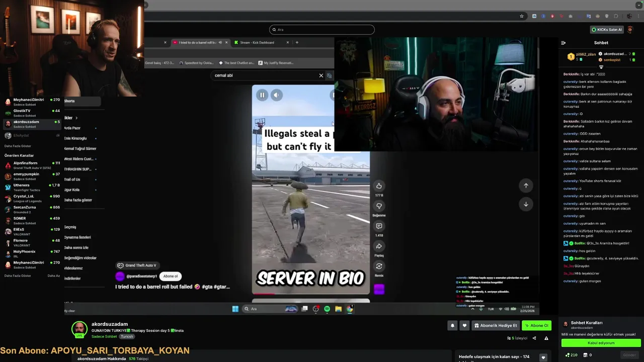Viewport: 644px width, 362px height.
Task: Open SercanZurna Grounded 2 channel
Action: coord(32,210)
